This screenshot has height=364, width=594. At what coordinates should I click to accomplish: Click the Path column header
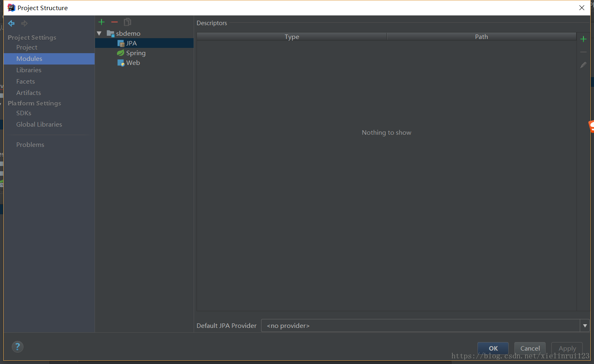tap(482, 37)
